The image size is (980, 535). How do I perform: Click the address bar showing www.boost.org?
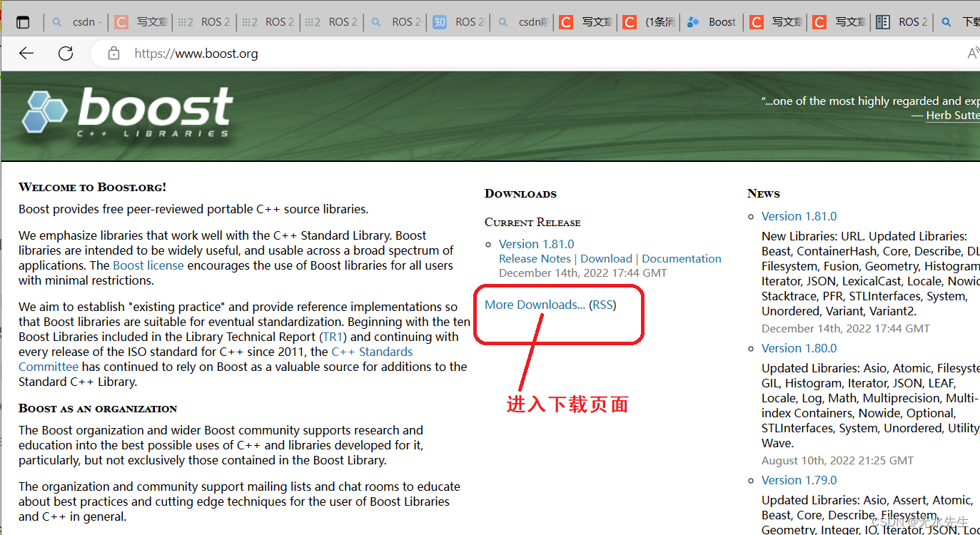tap(196, 53)
